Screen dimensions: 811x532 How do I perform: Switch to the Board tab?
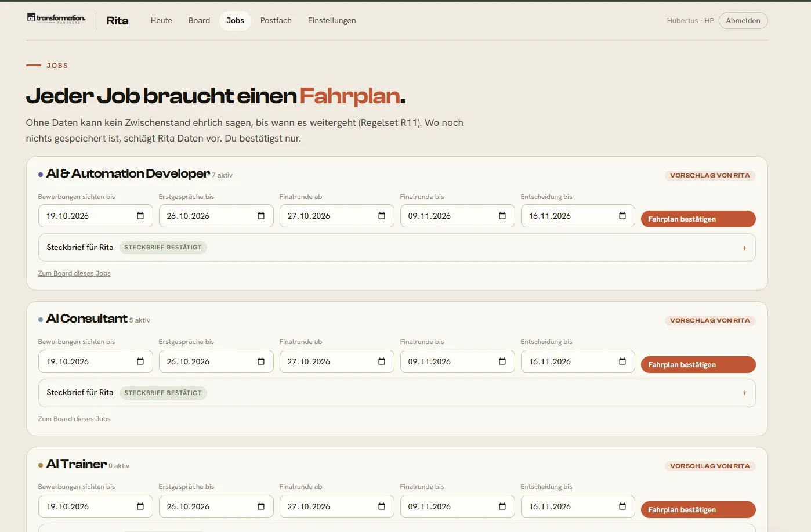pos(199,20)
